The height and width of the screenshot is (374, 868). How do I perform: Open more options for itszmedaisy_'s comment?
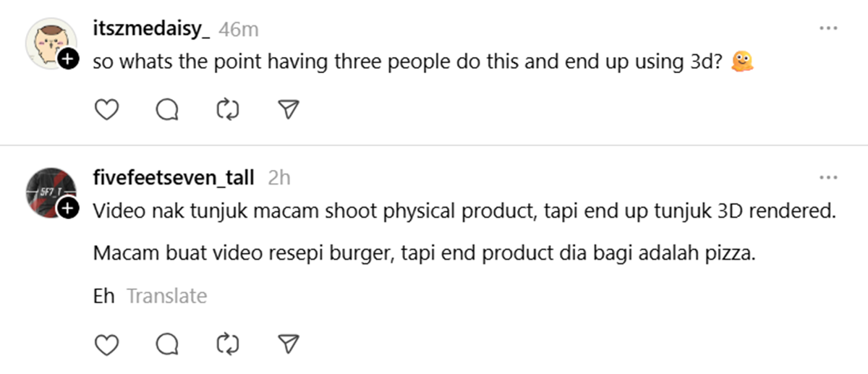click(x=828, y=28)
